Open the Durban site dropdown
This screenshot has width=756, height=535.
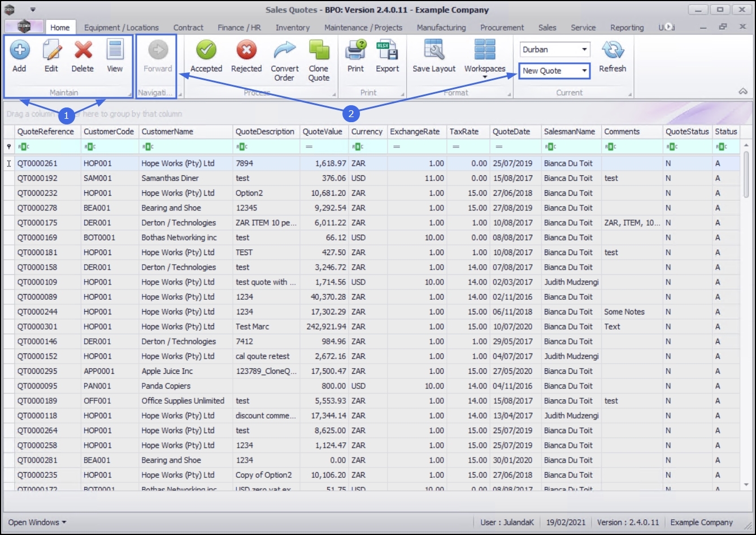584,50
